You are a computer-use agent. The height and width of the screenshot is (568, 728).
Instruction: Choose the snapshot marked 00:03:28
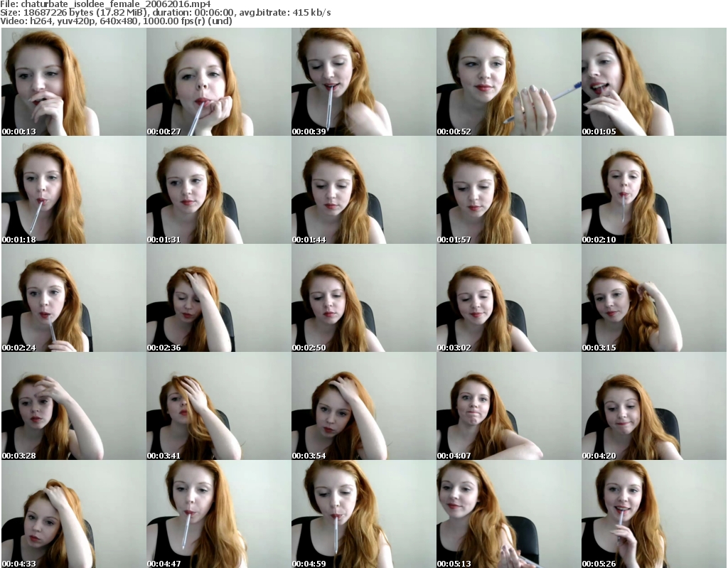(x=73, y=407)
